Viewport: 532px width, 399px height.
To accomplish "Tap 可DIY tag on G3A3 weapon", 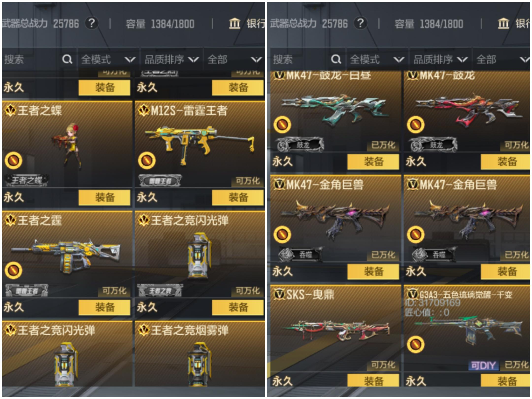I will tap(483, 366).
